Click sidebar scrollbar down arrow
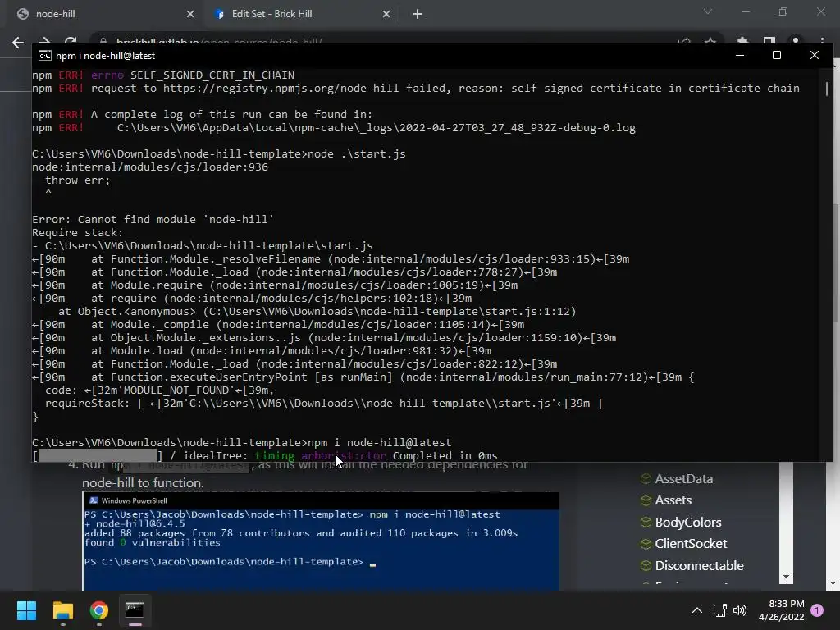 click(x=786, y=577)
